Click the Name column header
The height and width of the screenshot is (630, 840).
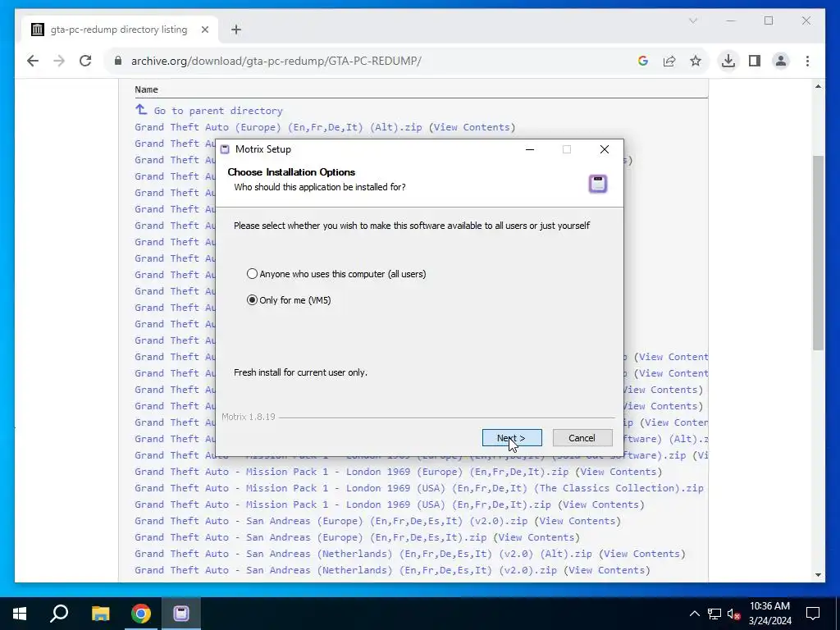click(146, 89)
